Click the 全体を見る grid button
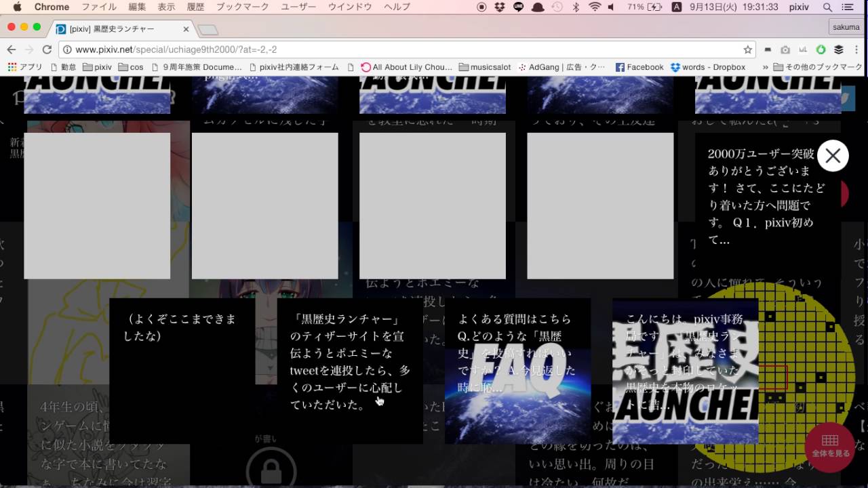The width and height of the screenshot is (868, 488). 830,447
